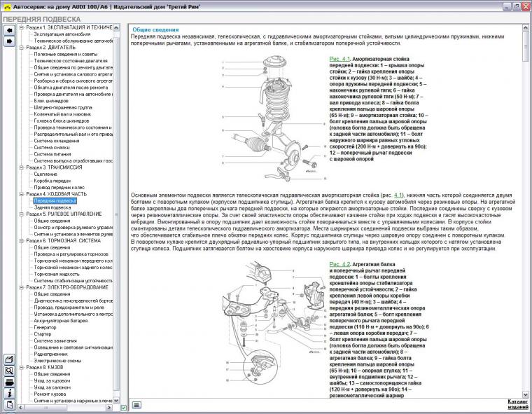Collapse Раздел 7. ЭЛЕКТРО-ОБОРУДОВАНИЕ node
532x414 pixels.
point(22,287)
